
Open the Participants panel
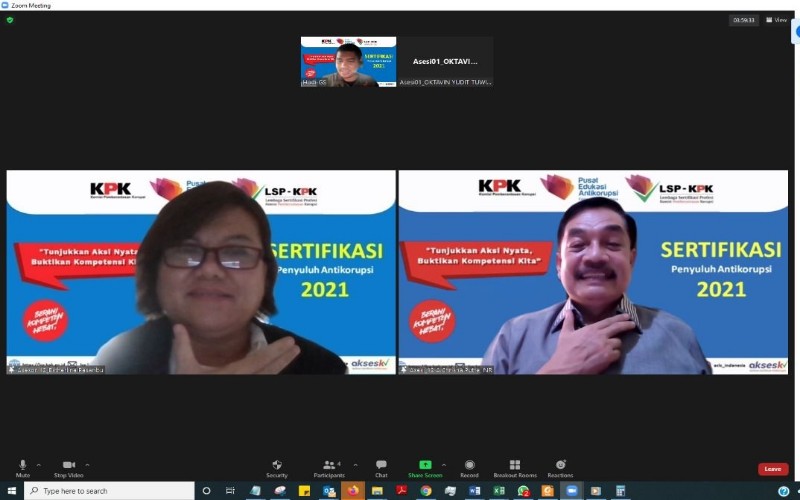[x=329, y=468]
